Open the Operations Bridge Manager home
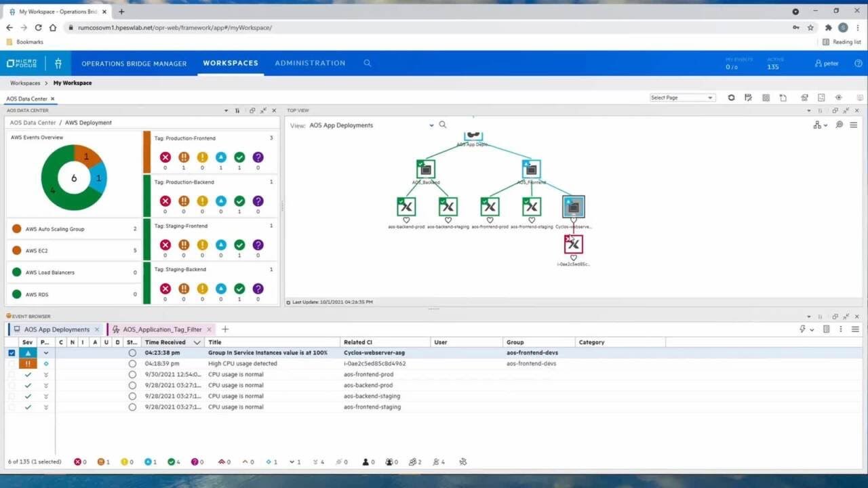Image resolution: width=868 pixels, height=488 pixels. click(134, 63)
